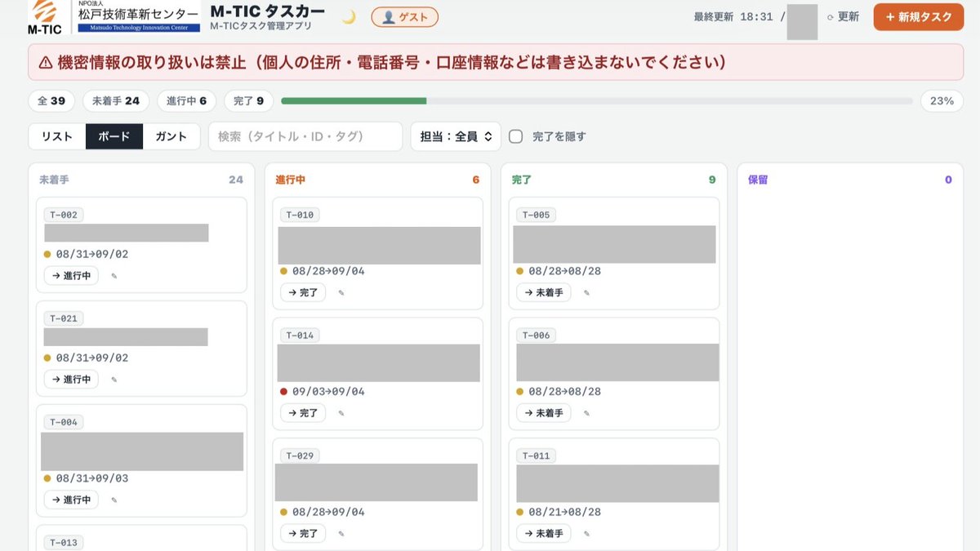Click the 全 39 count chip

click(51, 101)
